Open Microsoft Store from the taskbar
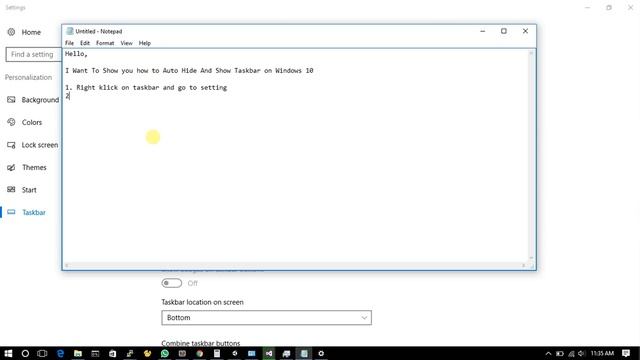Image resolution: width=640 pixels, height=360 pixels. (112, 353)
